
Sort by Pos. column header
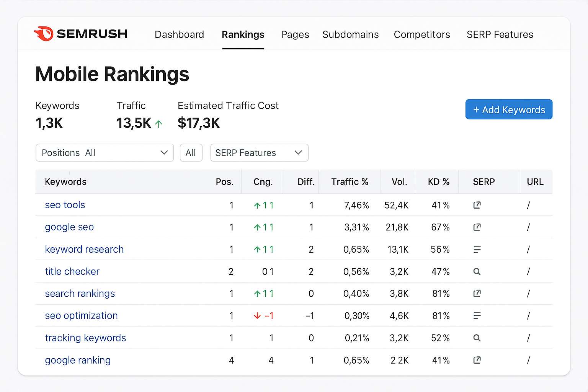pos(225,182)
